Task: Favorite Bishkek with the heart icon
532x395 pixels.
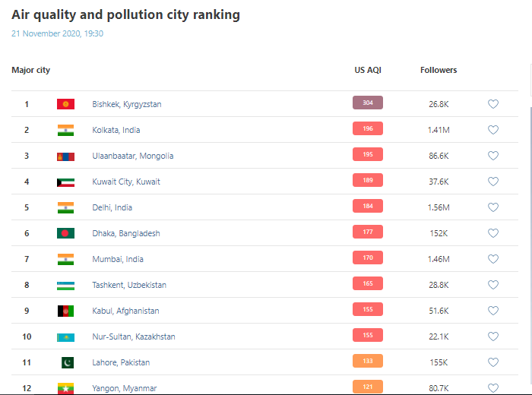Action: pos(492,104)
